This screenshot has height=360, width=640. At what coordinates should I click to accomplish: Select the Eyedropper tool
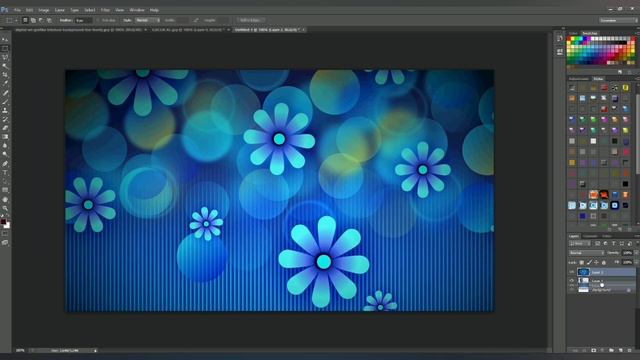coord(5,83)
